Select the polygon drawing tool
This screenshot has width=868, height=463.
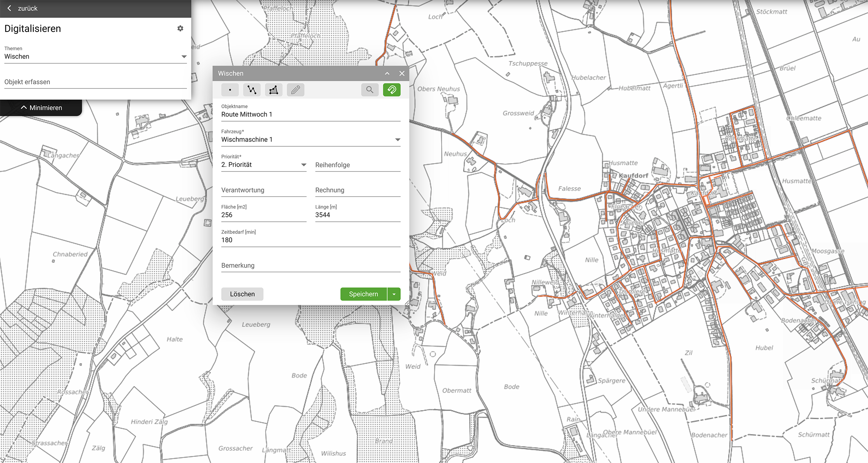274,90
